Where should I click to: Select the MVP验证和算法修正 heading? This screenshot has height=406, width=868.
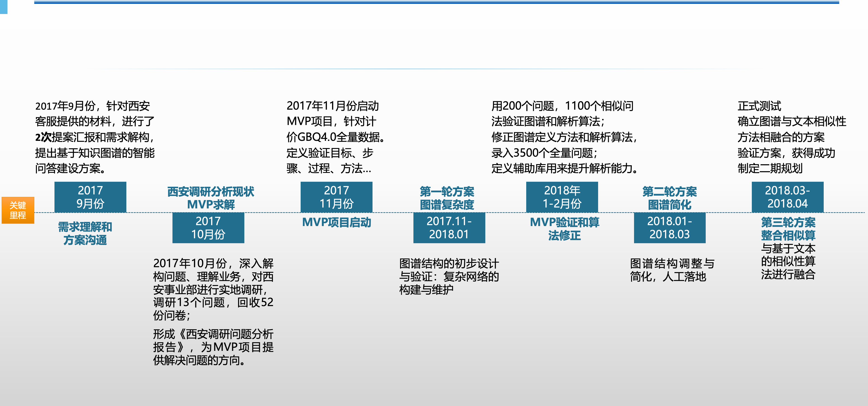pyautogui.click(x=564, y=229)
